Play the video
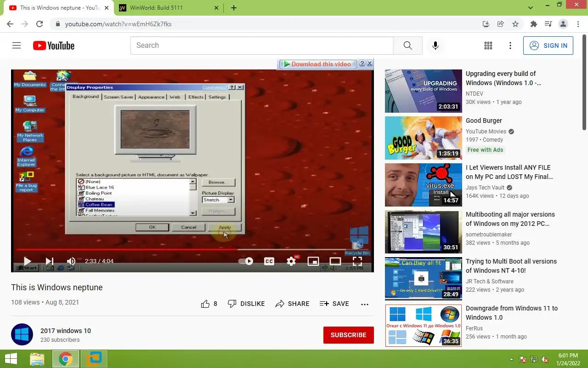Screen dimensions: 588x368 27,261
